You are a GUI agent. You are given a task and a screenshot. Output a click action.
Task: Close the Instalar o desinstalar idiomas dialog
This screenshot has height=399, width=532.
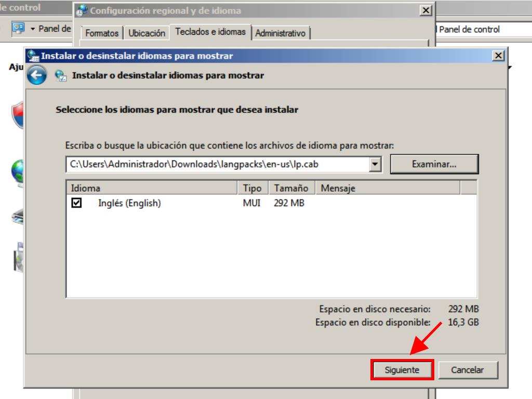tap(498, 56)
